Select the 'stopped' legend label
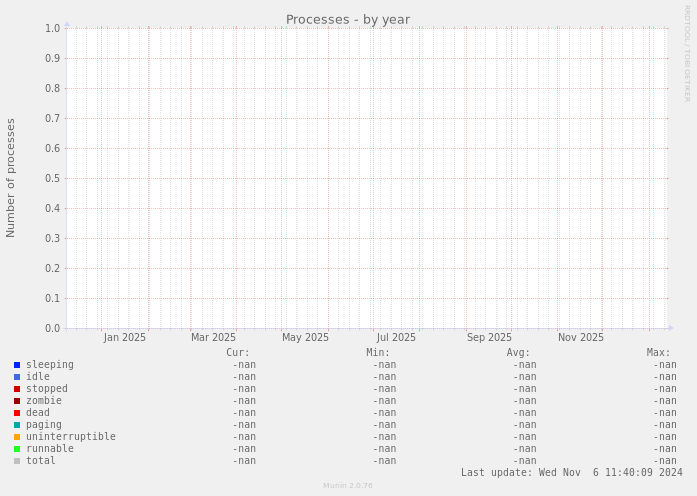The image size is (697, 496). pos(47,389)
